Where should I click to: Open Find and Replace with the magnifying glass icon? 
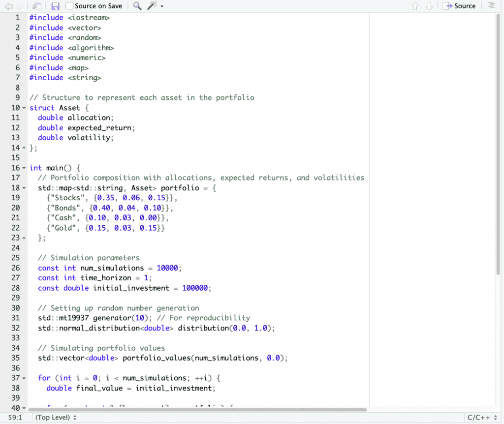click(137, 5)
